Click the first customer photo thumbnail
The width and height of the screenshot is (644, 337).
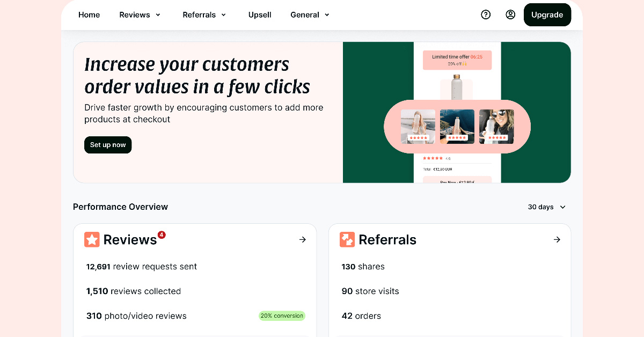point(418,126)
